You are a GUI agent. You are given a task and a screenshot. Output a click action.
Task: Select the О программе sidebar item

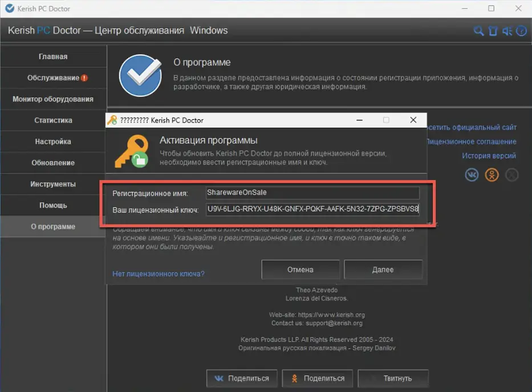click(53, 227)
